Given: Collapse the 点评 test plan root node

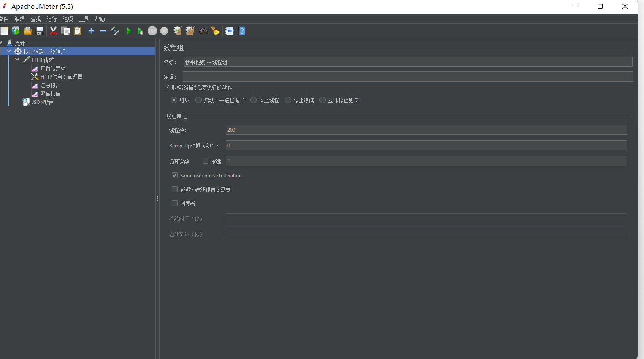Looking at the screenshot, I should tap(2, 43).
